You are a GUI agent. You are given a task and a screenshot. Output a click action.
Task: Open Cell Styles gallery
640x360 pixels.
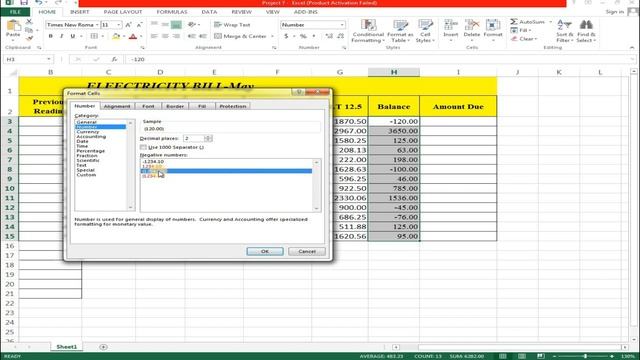(x=425, y=31)
